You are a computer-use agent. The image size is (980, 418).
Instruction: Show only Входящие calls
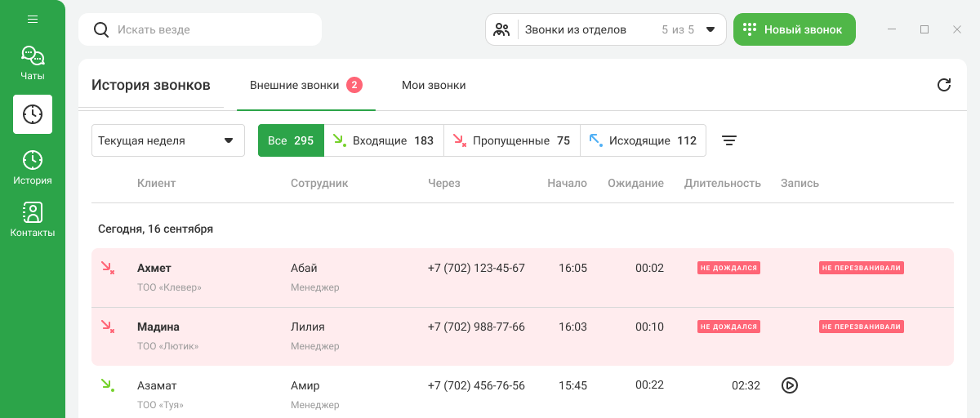pyautogui.click(x=384, y=140)
